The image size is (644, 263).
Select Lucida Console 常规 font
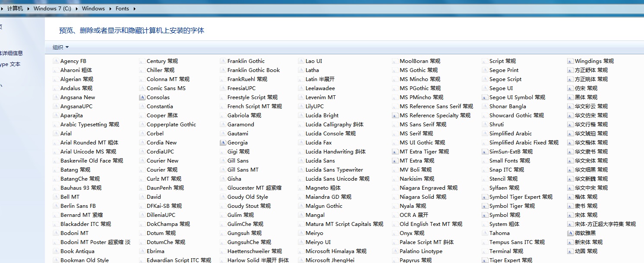point(331,134)
